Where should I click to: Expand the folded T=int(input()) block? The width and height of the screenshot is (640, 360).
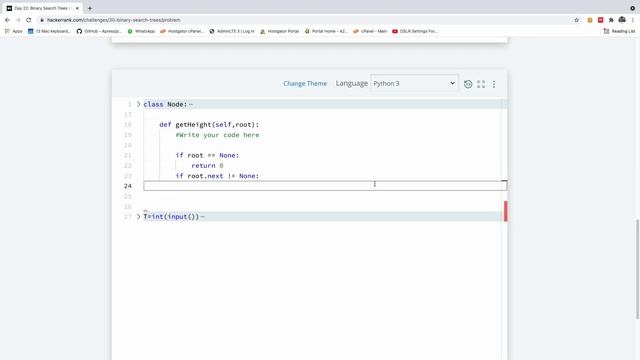138,217
